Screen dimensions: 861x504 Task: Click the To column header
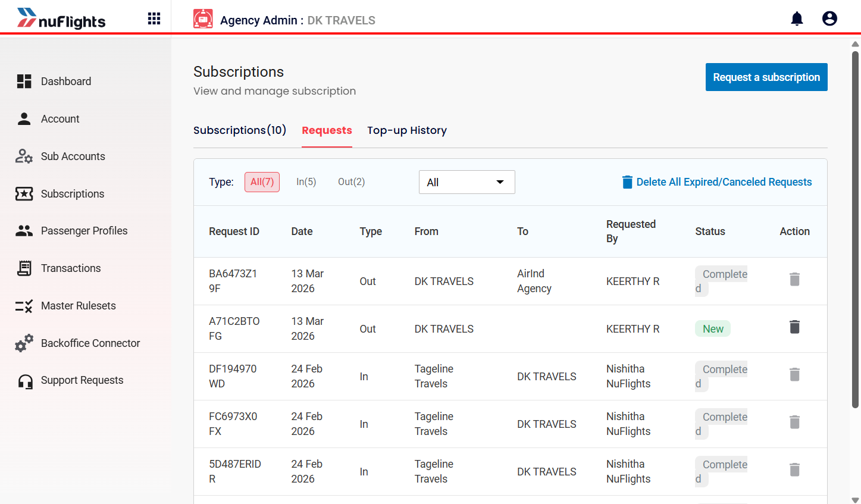522,231
